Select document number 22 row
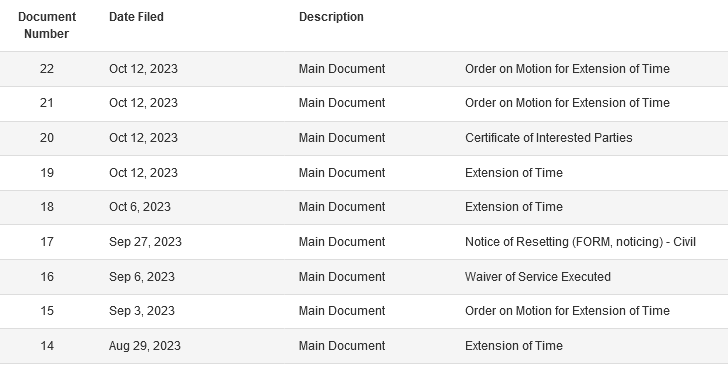Image resolution: width=728 pixels, height=367 pixels. coord(364,69)
